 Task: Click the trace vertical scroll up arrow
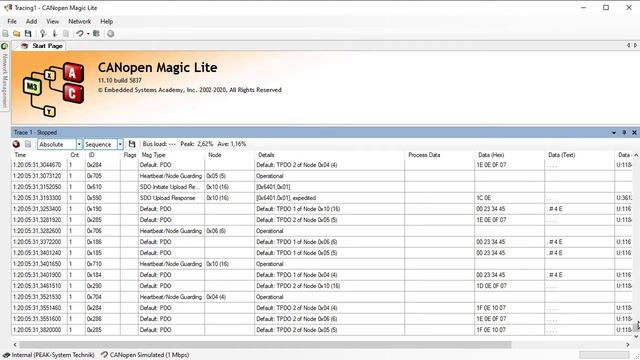(636, 155)
